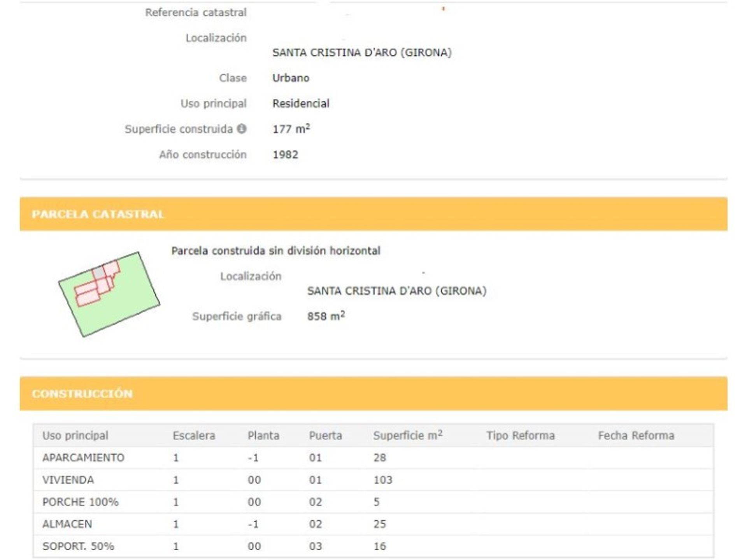
Task: Select the Planta value -1 in ALMACEN row
Action: (x=253, y=524)
